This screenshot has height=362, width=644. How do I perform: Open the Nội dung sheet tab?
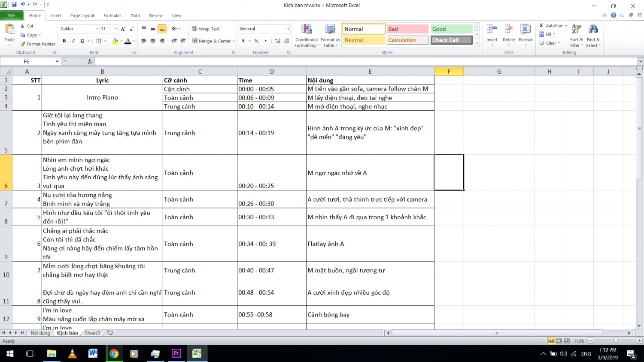tap(40, 333)
